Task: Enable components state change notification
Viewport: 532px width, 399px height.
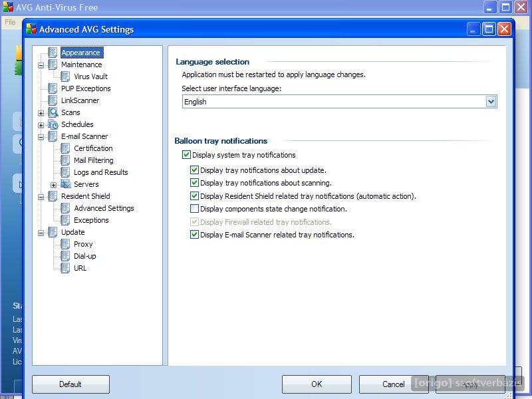Action: point(194,209)
